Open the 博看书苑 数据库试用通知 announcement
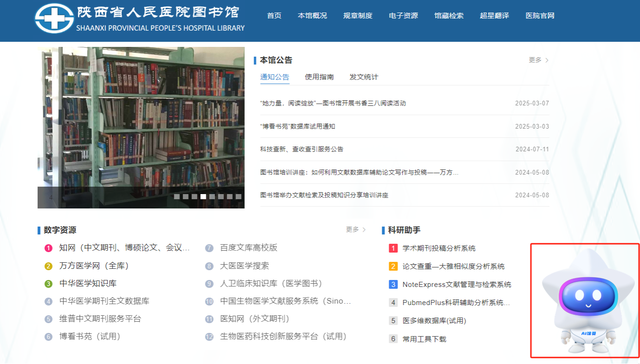The height and width of the screenshot is (364, 640). [298, 126]
